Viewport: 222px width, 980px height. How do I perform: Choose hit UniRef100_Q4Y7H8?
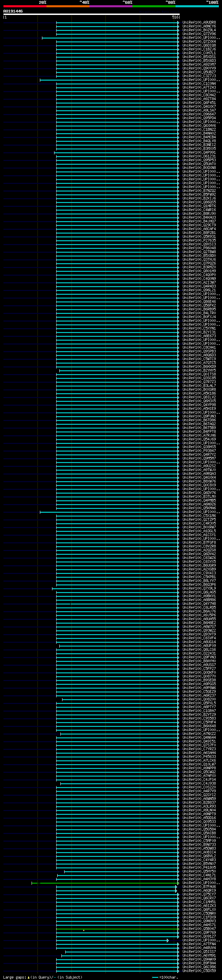pos(199,604)
